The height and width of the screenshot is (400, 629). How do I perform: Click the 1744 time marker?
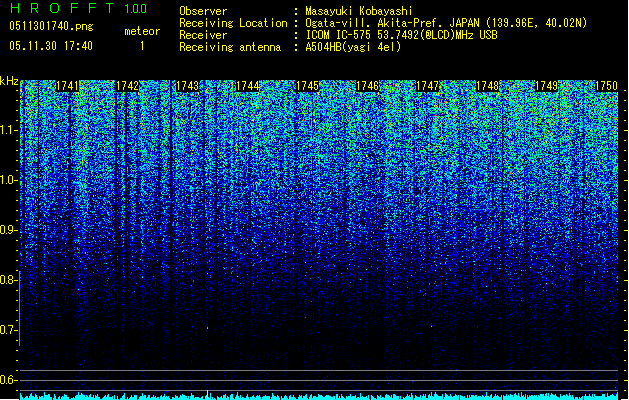click(248, 86)
